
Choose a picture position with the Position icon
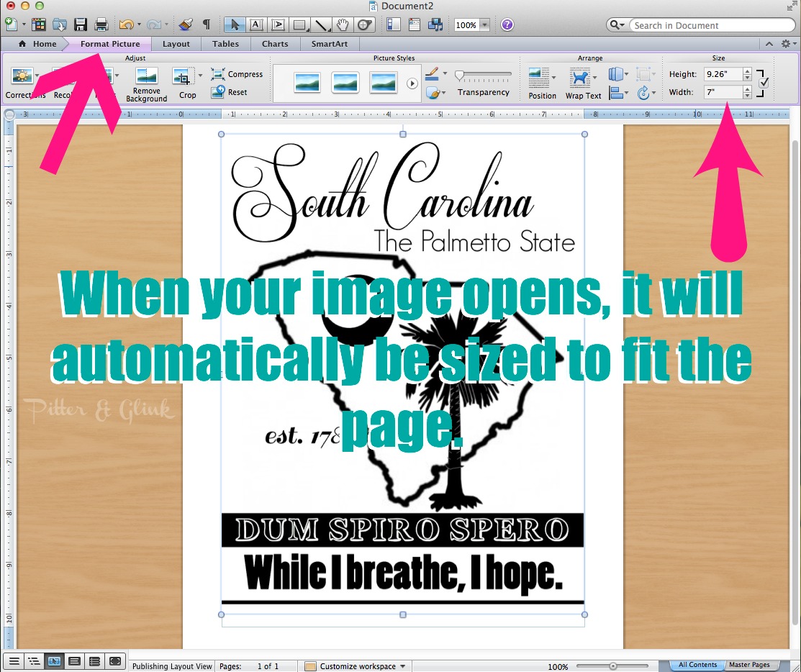542,83
